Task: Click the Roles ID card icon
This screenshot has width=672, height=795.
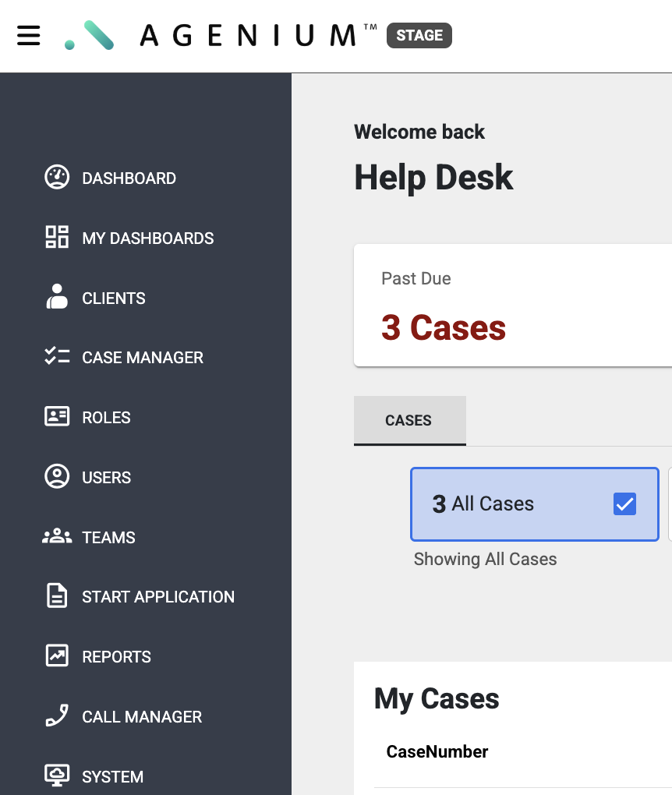Action: click(x=57, y=417)
